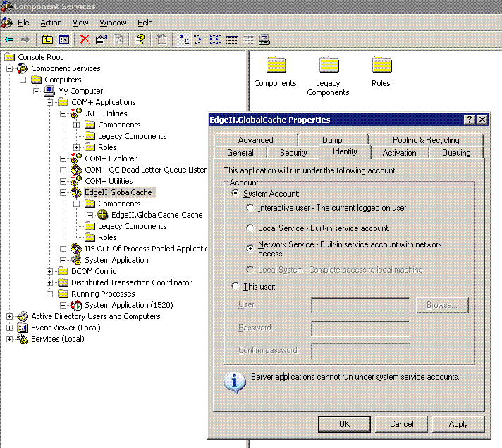This screenshot has width=502, height=448.
Task: Select Components folder under .NET Utilities
Action: (x=119, y=125)
